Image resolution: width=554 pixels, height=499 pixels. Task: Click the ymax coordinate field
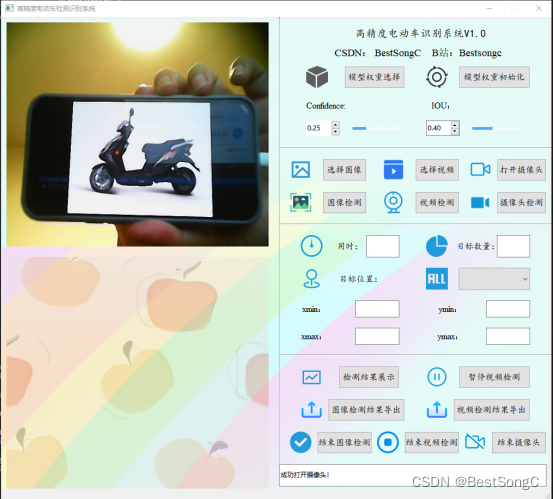[x=508, y=336]
